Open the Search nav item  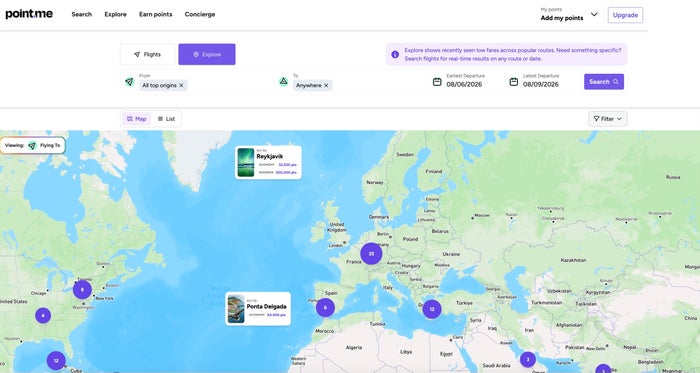[x=82, y=14]
